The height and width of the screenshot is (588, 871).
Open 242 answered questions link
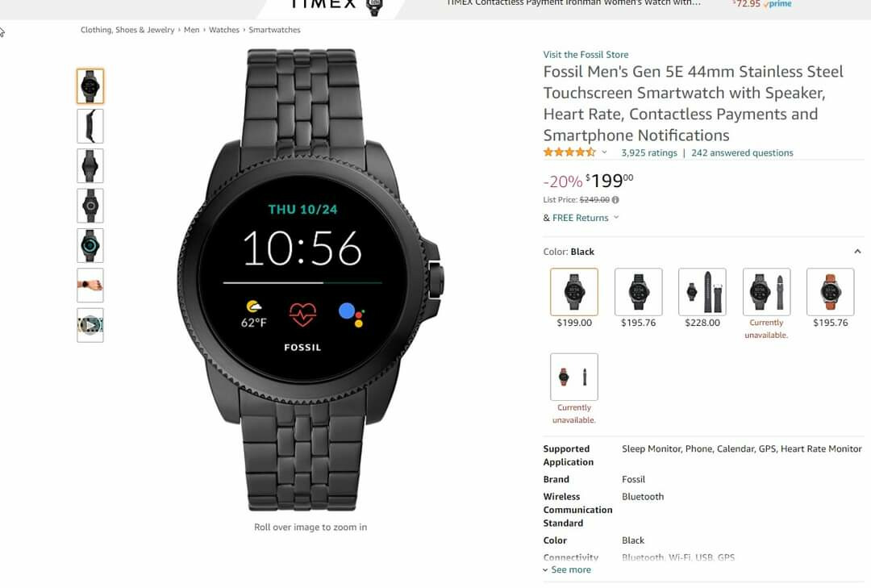(742, 152)
